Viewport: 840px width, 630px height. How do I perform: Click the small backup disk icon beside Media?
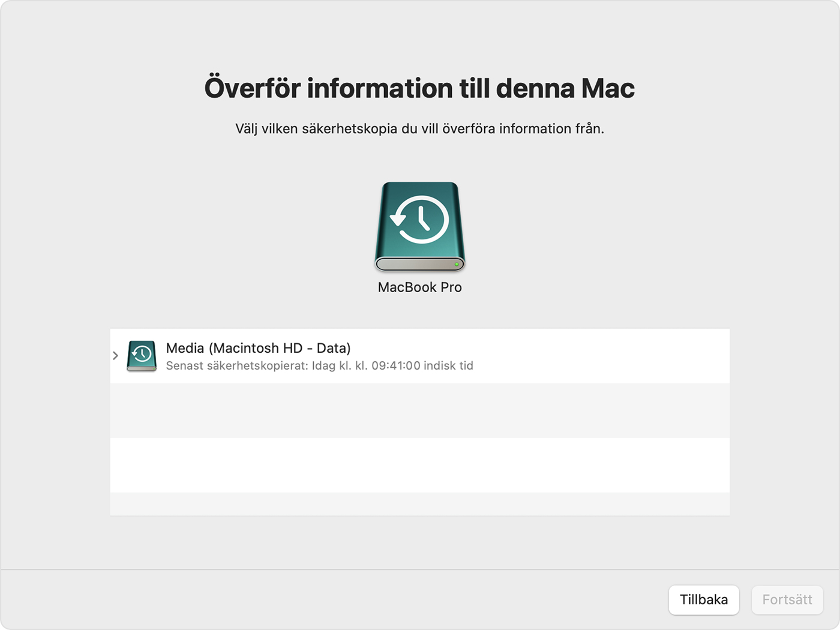point(142,356)
